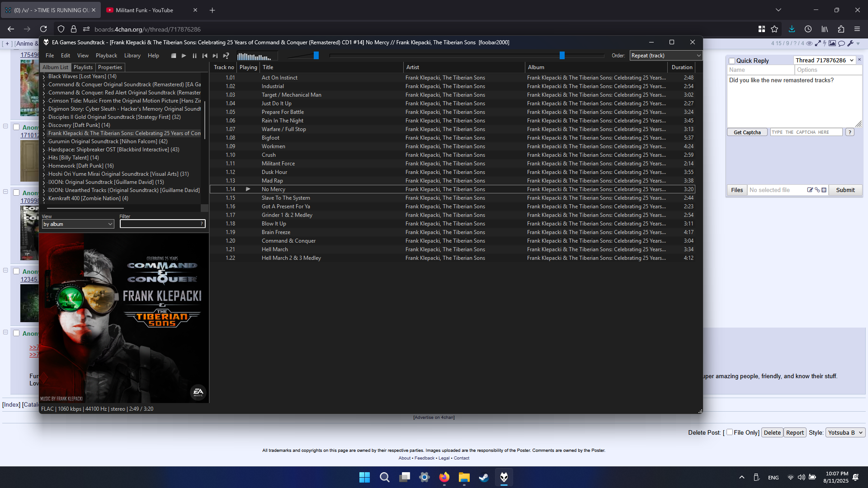Open the Feedback link in page footer
Screen dimensions: 868x488
425,458
